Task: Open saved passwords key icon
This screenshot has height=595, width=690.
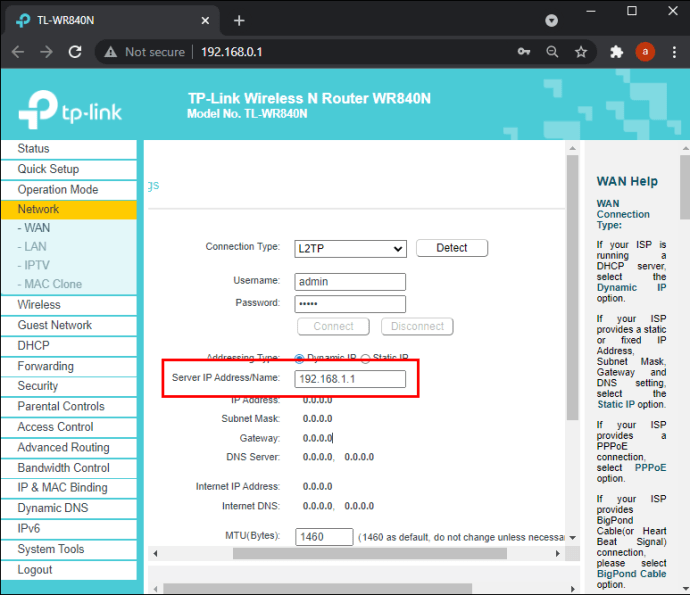Action: (x=524, y=52)
